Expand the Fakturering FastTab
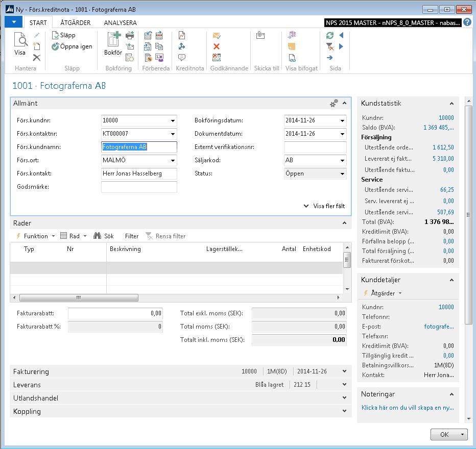Screen dimensions: 476x449 point(345,371)
